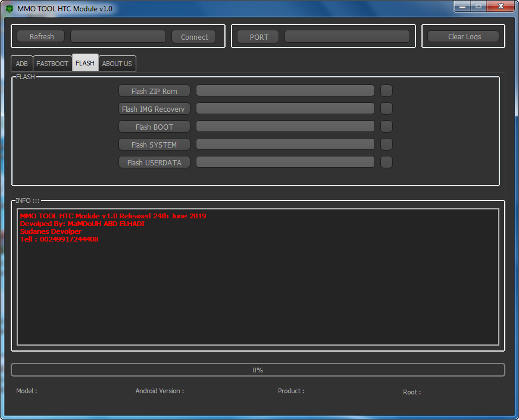Open the port field next to PORT
The image size is (519, 420).
[x=347, y=36]
